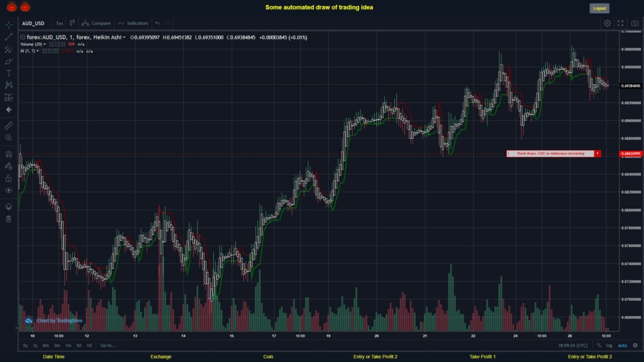Click the trash icon to remove drawings
Screen dimensions: 644x362
click(x=9, y=219)
